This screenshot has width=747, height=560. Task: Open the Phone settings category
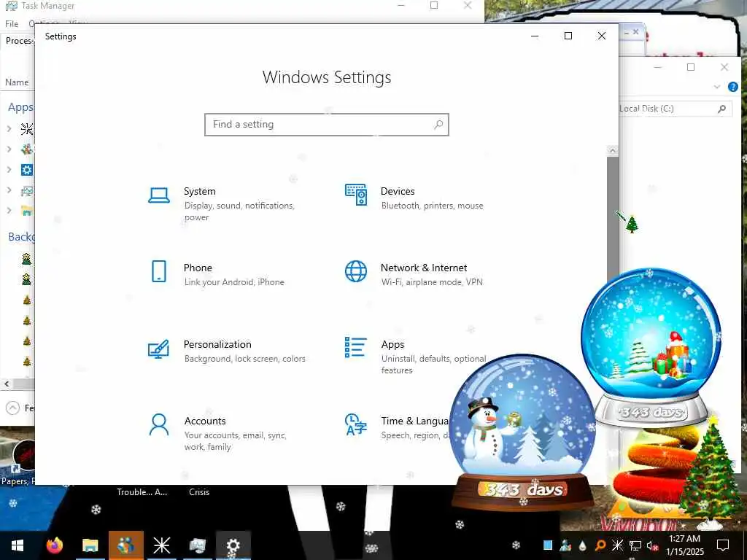pos(217,274)
